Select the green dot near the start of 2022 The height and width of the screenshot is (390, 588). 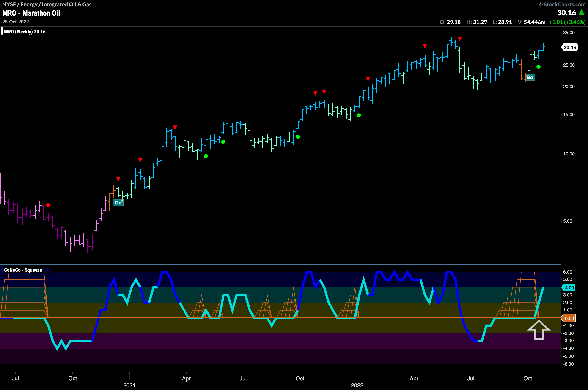359,115
